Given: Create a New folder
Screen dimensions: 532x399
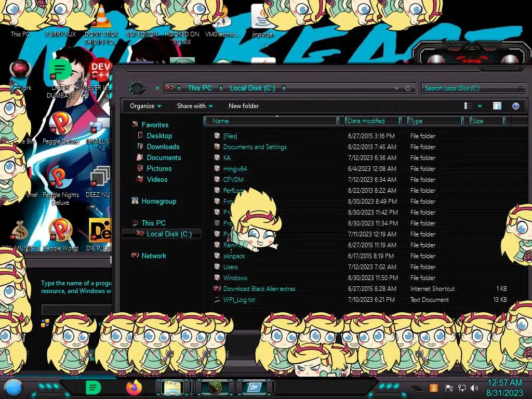Looking at the screenshot, I should point(244,106).
